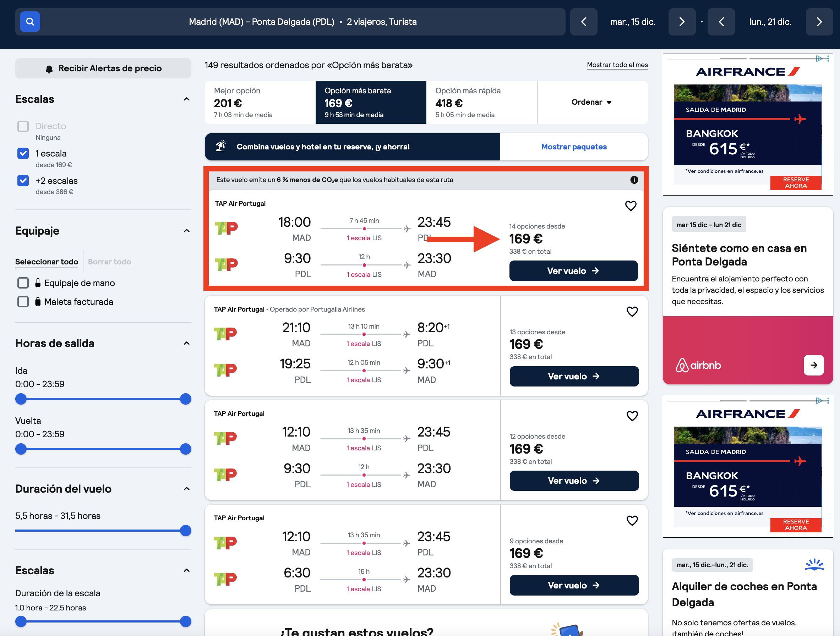The image size is (840, 636).
Task: Favorite the 21:10 MAD flight with the heart icon
Action: tap(632, 311)
